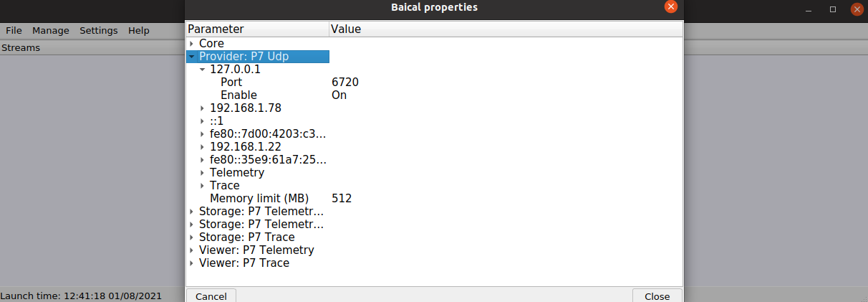Open the Manage menu
Image resolution: width=868 pixels, height=302 pixels.
(51, 31)
